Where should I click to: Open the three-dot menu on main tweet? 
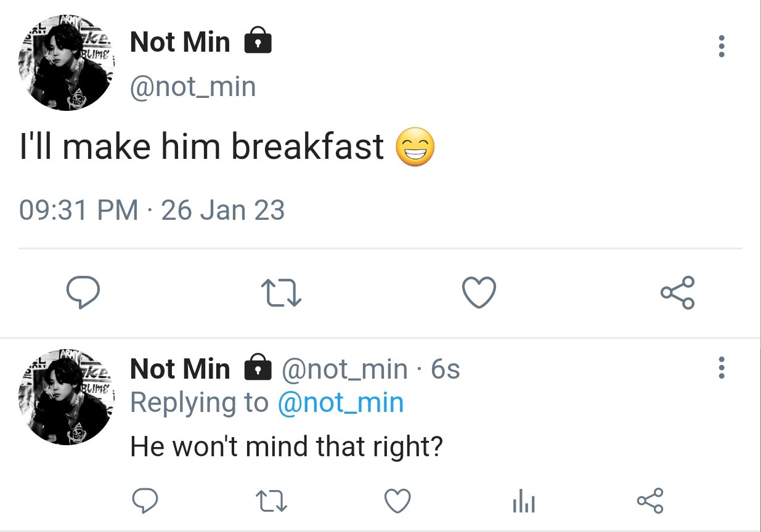(x=722, y=46)
